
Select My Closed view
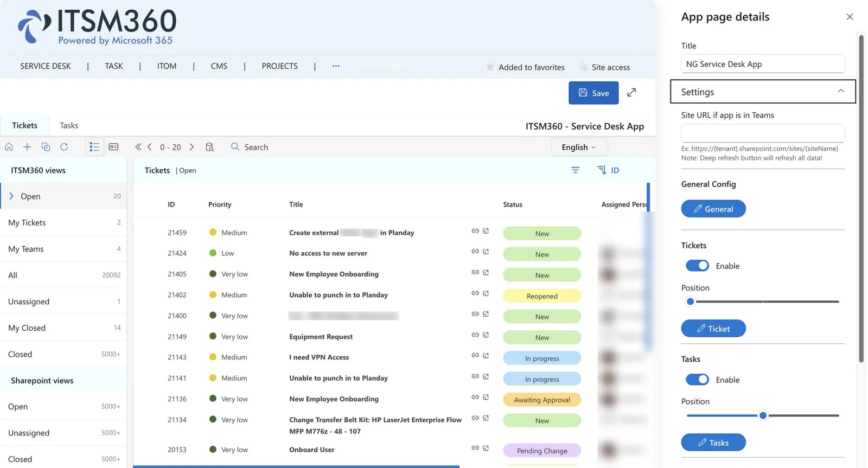click(x=63, y=328)
